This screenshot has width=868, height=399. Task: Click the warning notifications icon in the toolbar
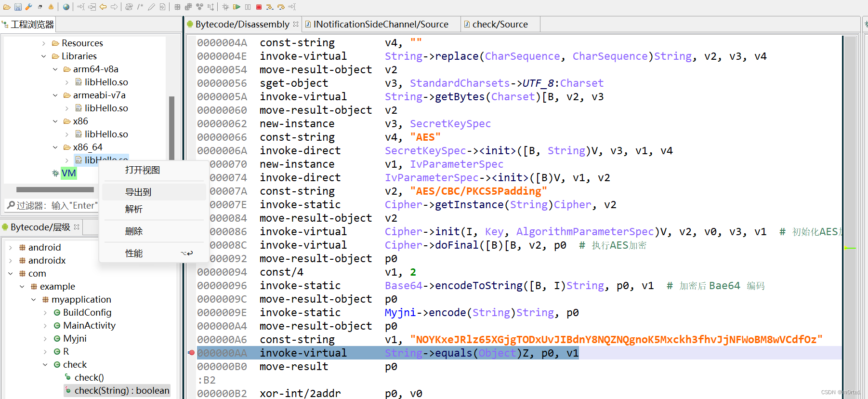(51, 7)
